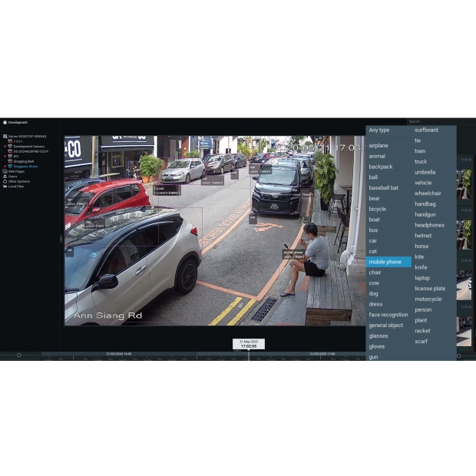Click the 17:02:05 timeline position marker
476x476 pixels.
248,345
